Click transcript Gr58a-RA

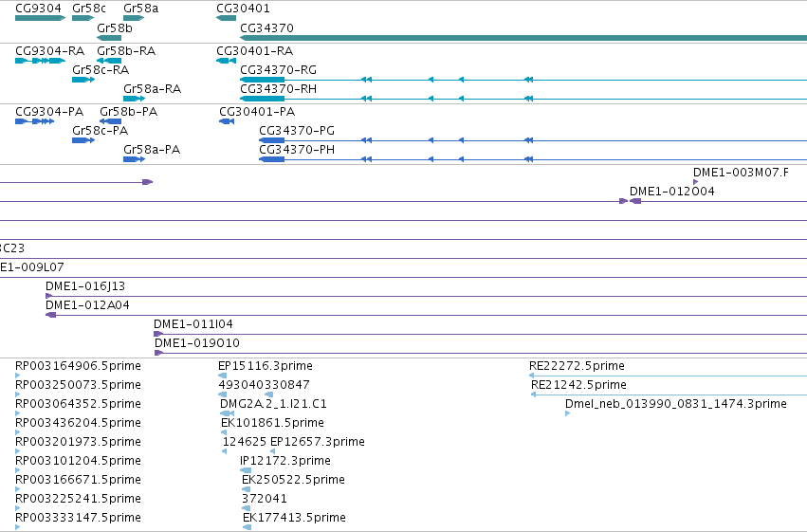[135, 99]
